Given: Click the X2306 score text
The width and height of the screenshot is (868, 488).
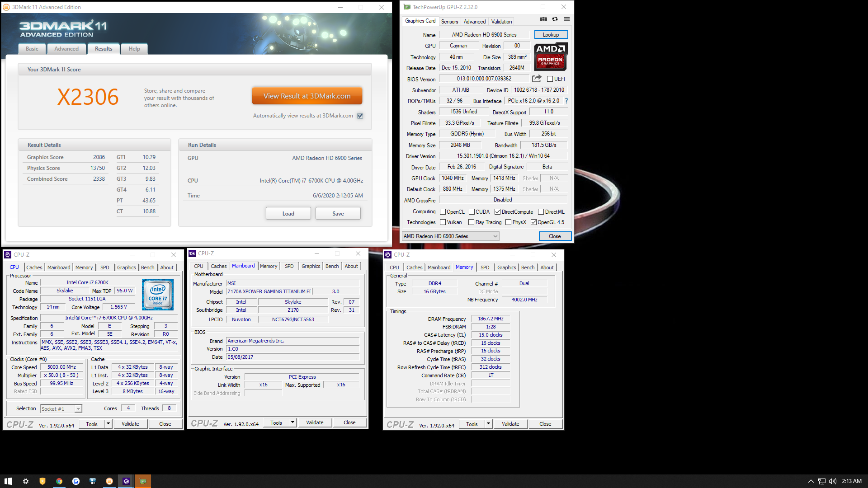Looking at the screenshot, I should pyautogui.click(x=88, y=97).
